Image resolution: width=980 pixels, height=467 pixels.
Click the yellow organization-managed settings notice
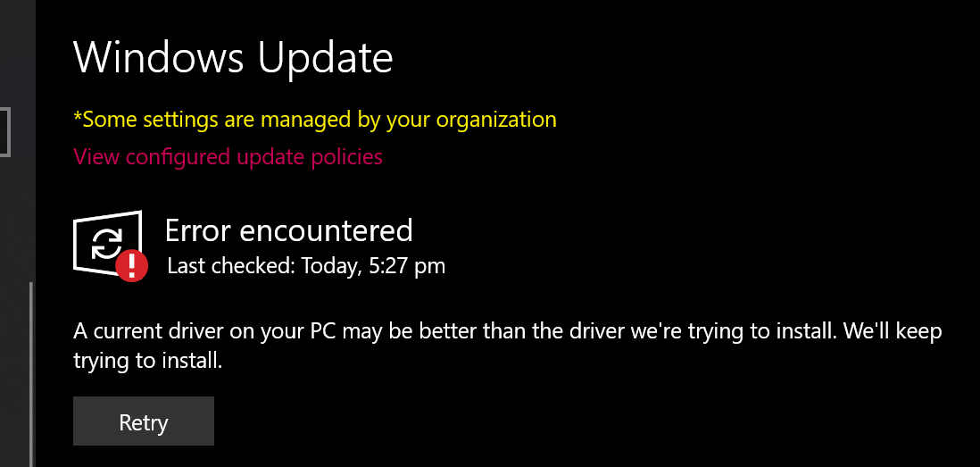click(x=314, y=119)
